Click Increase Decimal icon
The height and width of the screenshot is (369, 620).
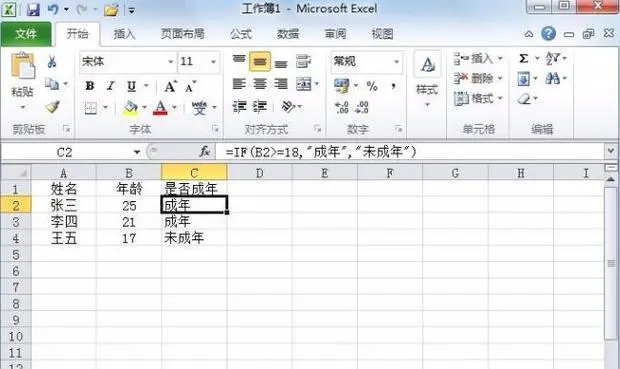click(341, 107)
